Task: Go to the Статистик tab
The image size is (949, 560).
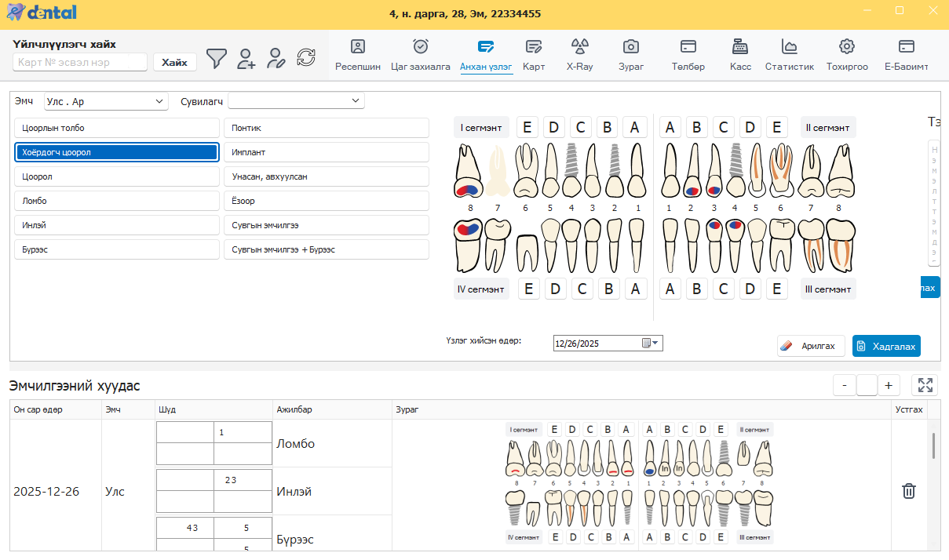Action: (789, 54)
